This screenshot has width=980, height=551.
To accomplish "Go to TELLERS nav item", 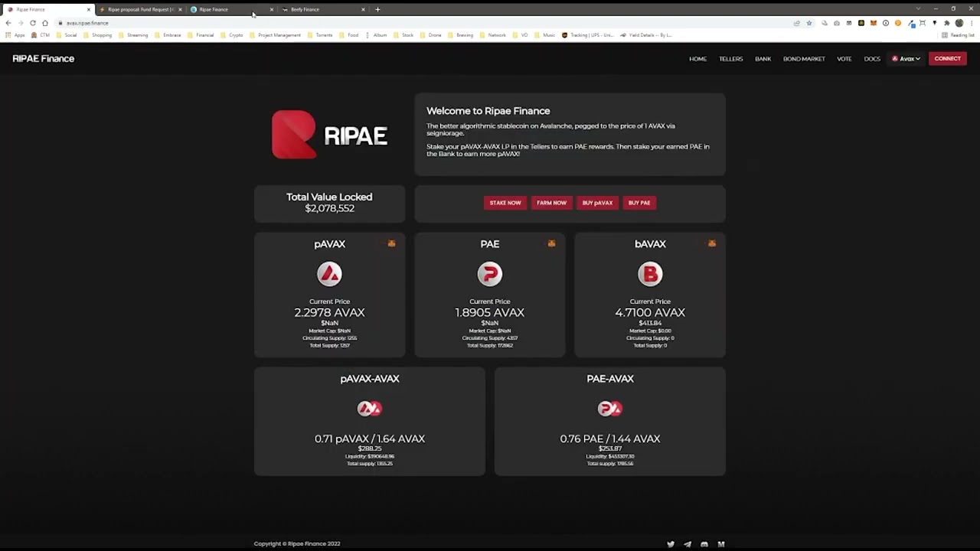I will (730, 59).
